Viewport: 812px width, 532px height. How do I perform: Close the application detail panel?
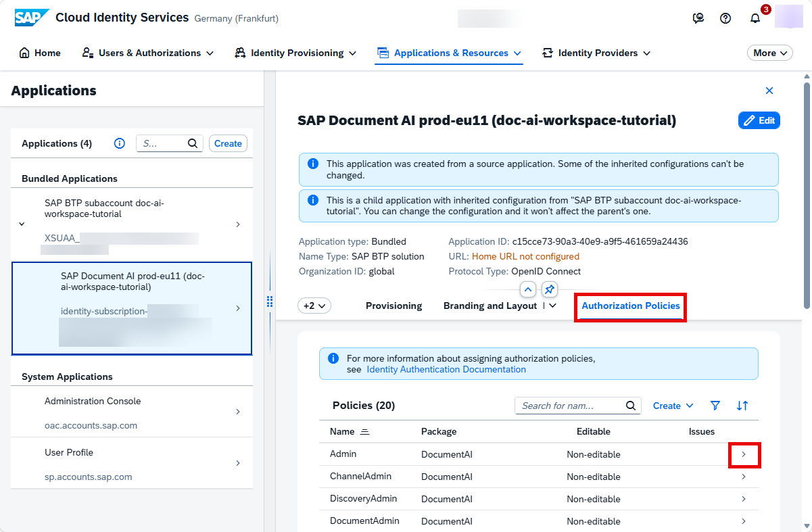tap(769, 91)
